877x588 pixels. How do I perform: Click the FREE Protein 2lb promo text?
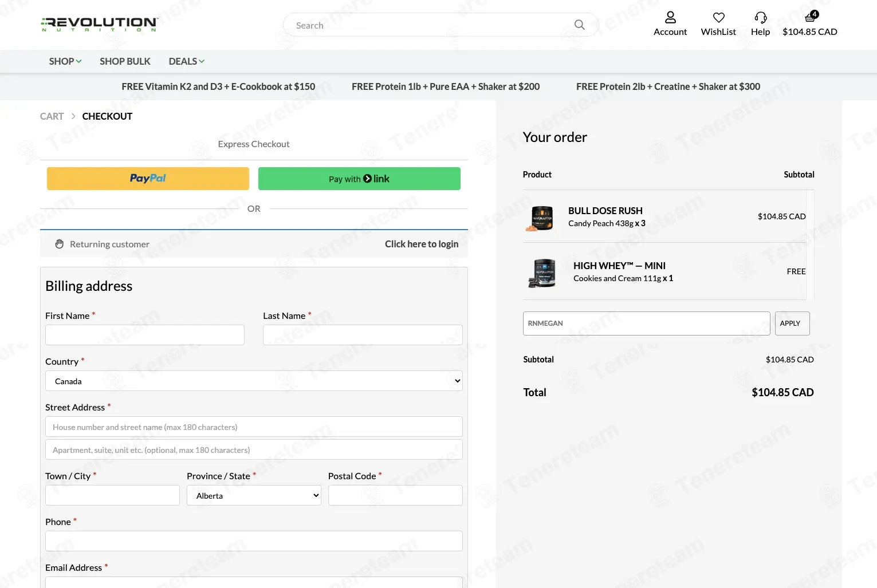[x=668, y=86]
